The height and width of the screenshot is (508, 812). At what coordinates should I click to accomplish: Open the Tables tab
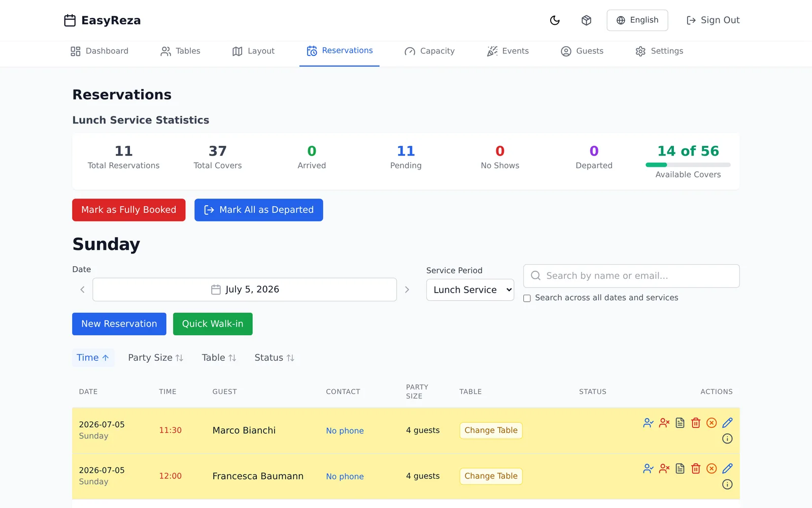pos(180,51)
